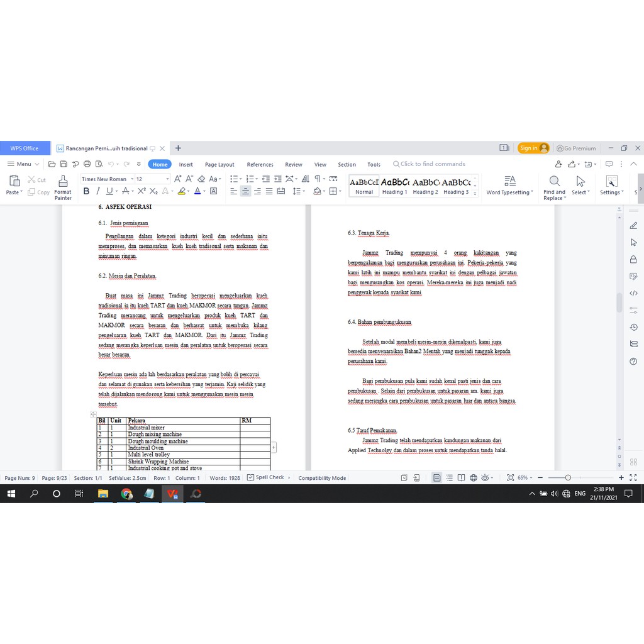The height and width of the screenshot is (644, 644).
Task: Switch to the Page Layout tab
Action: (219, 165)
